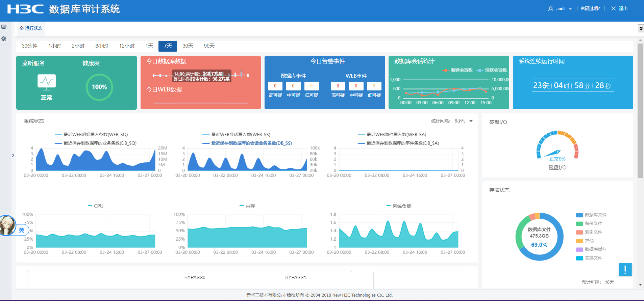644x301 pixels.
Task: Click the blue exclamation alert icon
Action: pos(625,269)
